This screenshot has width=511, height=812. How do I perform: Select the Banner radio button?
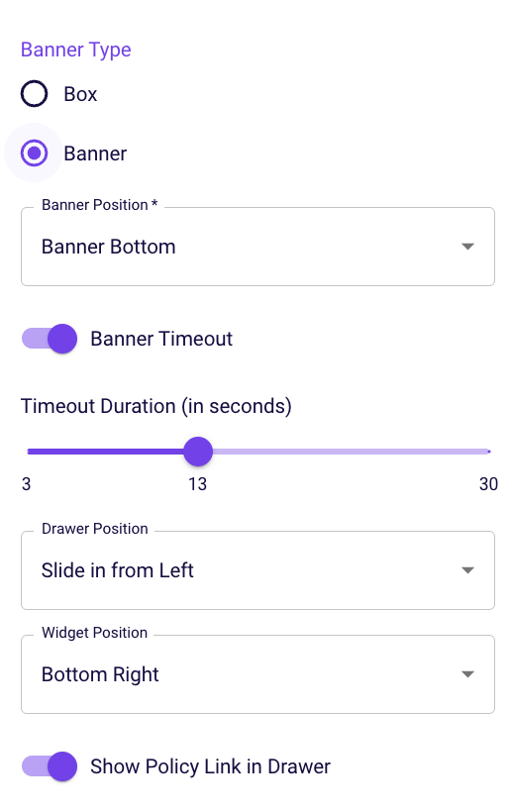pos(35,152)
